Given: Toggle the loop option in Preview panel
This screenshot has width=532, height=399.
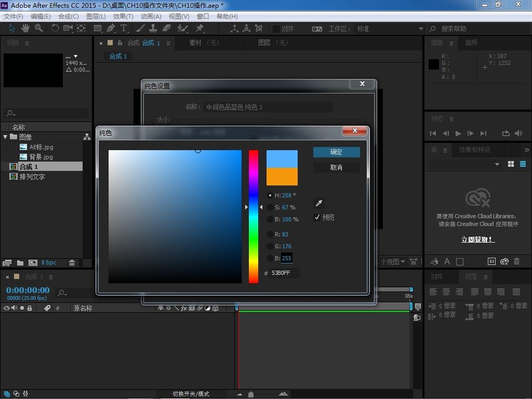Looking at the screenshot, I should pos(506,134).
